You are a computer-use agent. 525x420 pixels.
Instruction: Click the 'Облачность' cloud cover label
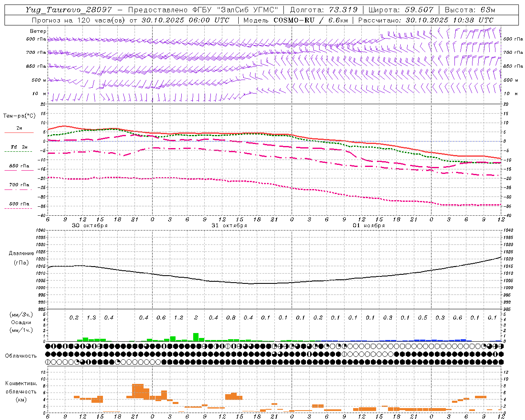[21, 356]
